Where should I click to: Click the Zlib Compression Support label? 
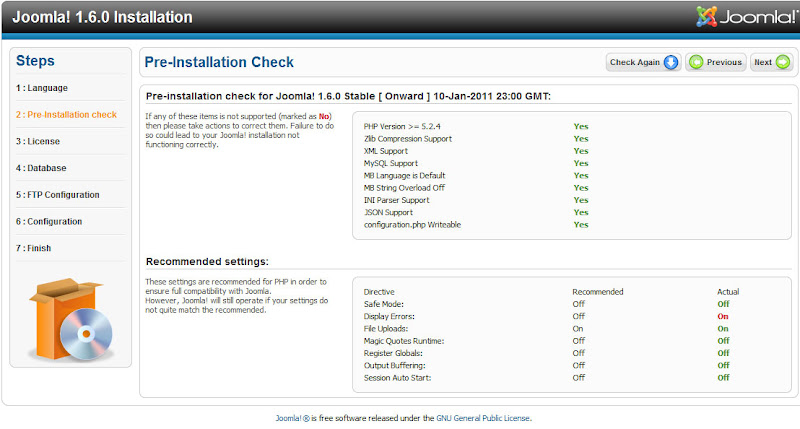(408, 139)
